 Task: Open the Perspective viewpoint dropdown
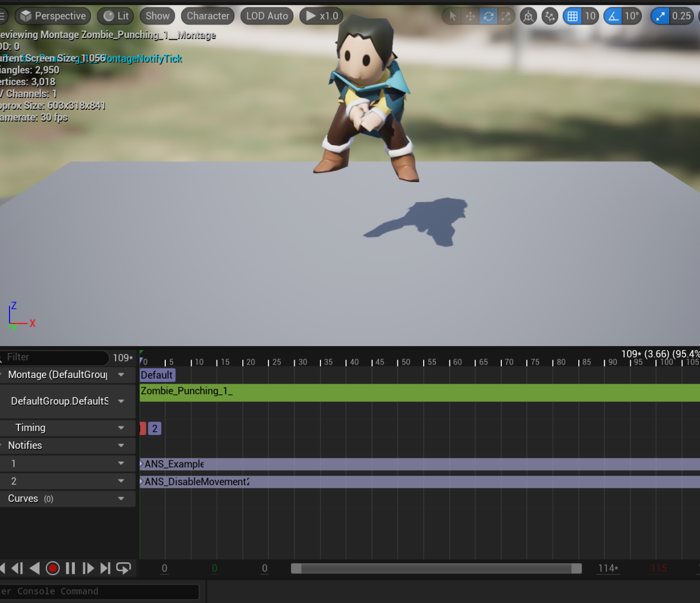[52, 16]
